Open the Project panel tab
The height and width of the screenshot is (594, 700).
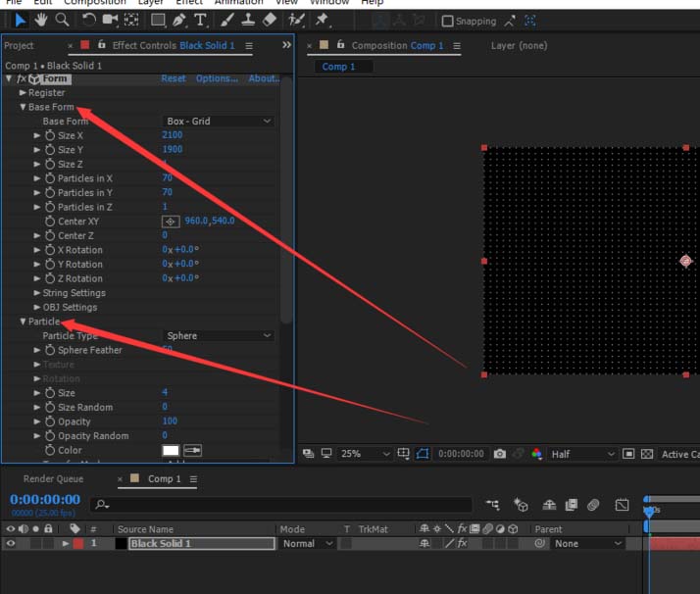coord(19,46)
